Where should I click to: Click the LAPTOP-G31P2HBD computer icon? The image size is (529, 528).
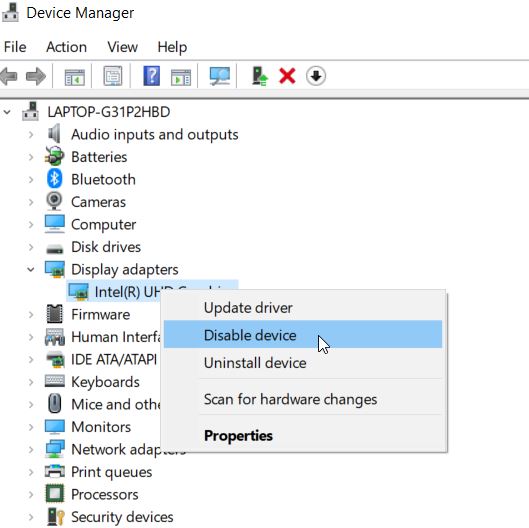point(30,111)
